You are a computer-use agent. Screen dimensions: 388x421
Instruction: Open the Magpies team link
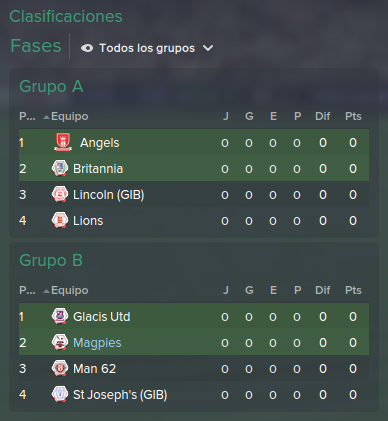97,343
